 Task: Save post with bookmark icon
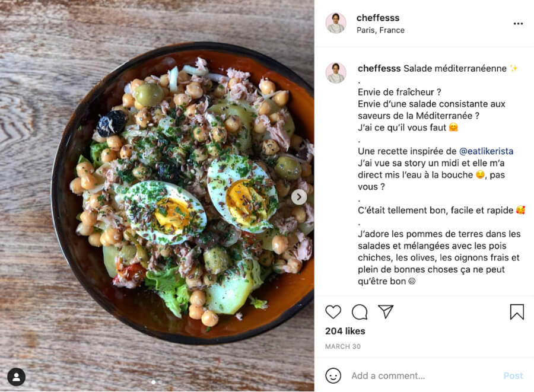click(x=517, y=312)
